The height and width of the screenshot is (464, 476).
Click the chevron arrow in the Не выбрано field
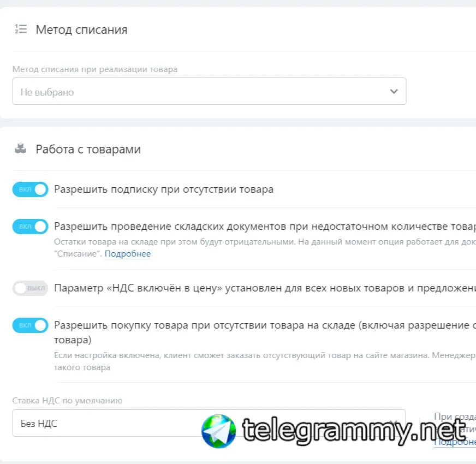(394, 91)
